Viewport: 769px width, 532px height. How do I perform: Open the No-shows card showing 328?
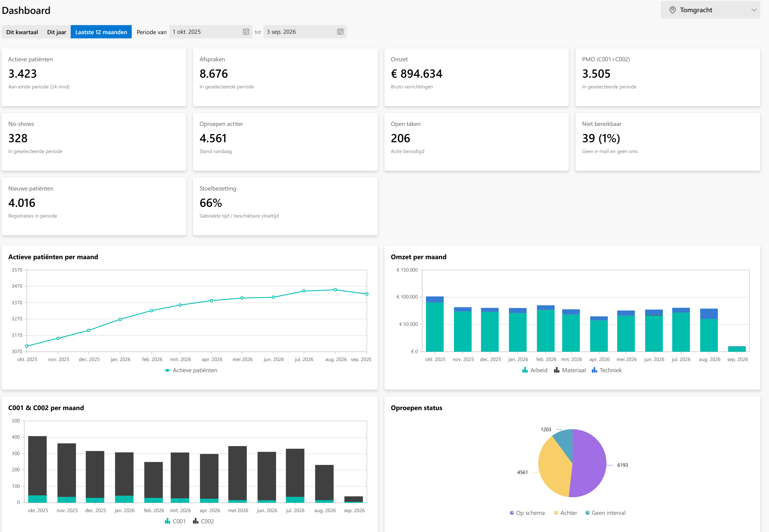point(94,142)
